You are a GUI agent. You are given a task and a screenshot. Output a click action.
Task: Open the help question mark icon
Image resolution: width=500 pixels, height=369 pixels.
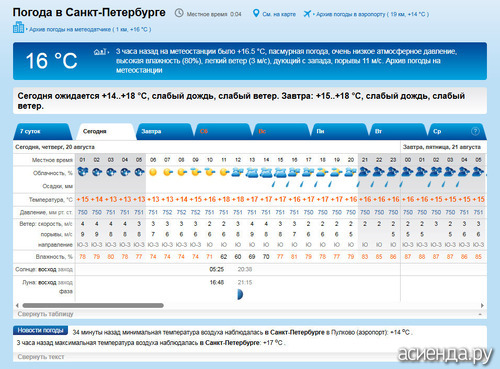(475, 131)
